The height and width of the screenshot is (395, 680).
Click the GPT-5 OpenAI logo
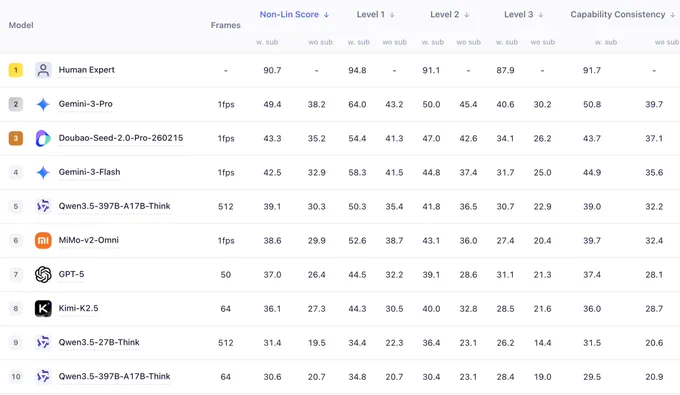point(43,274)
